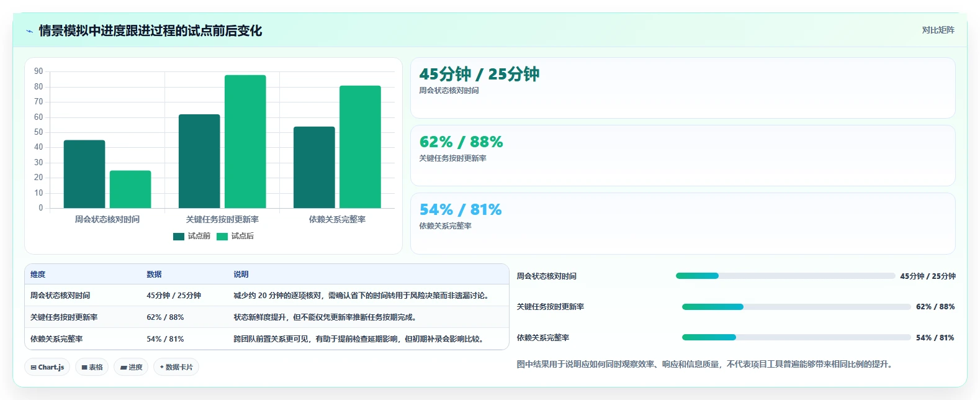Click the lightning icon beside the title
The width and height of the screenshot is (980, 400).
(29, 31)
